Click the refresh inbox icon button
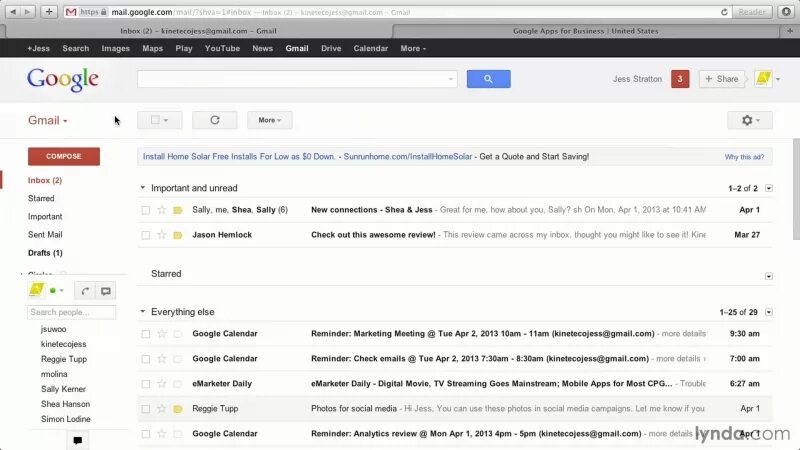Screen dimensions: 800x450 (215, 120)
